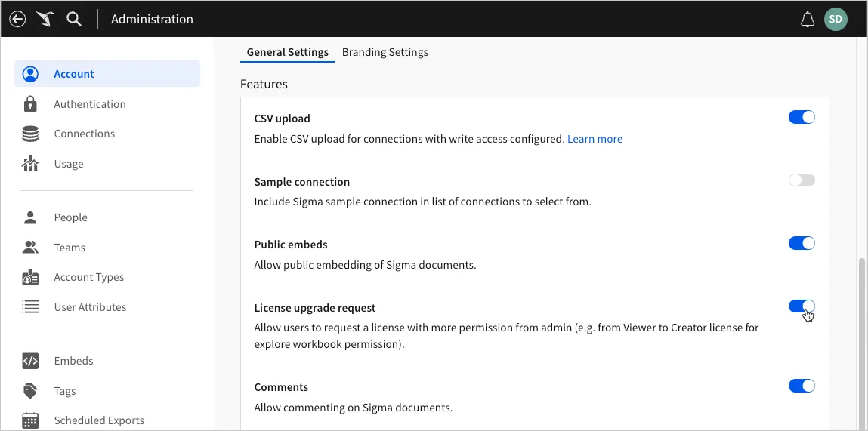Click the page vertical scrollbar thumb
This screenshot has width=868, height=431.
click(861, 343)
